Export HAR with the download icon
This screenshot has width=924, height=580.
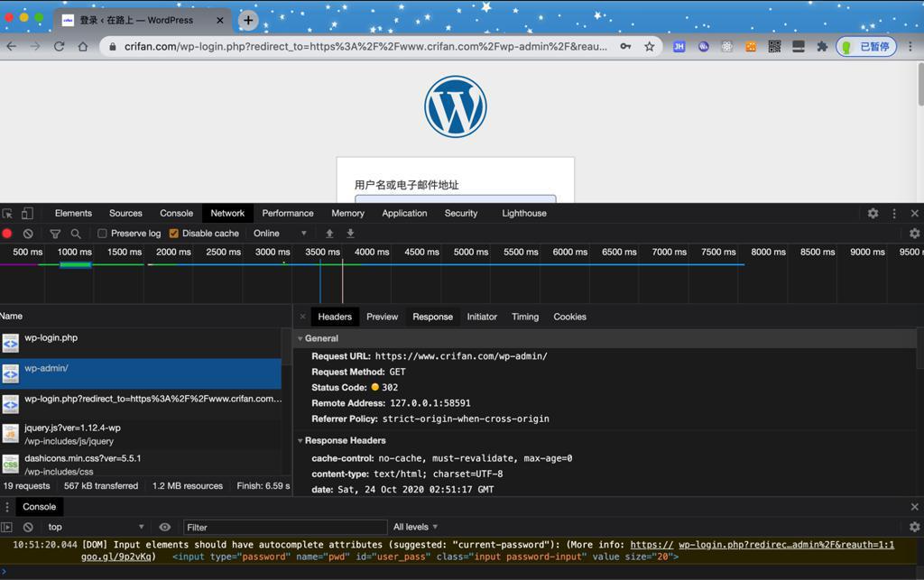[x=350, y=234]
